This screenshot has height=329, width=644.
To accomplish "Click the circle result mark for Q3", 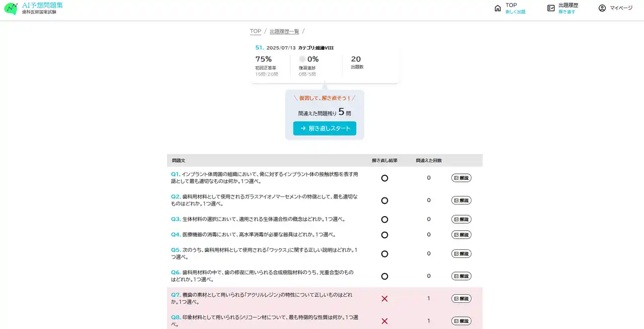I will click(x=384, y=220).
